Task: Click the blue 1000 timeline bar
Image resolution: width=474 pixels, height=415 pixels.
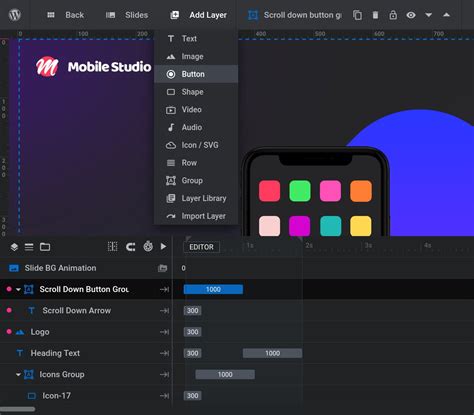Action: (213, 289)
